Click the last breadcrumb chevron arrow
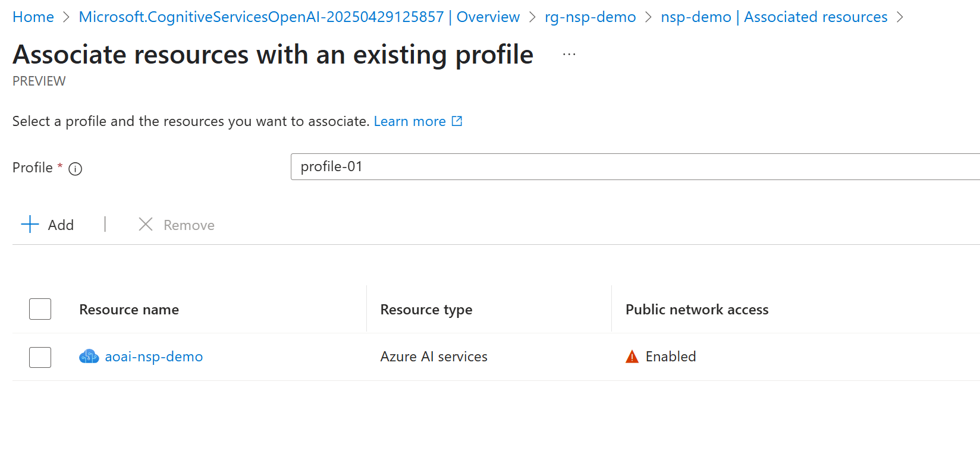 900,17
